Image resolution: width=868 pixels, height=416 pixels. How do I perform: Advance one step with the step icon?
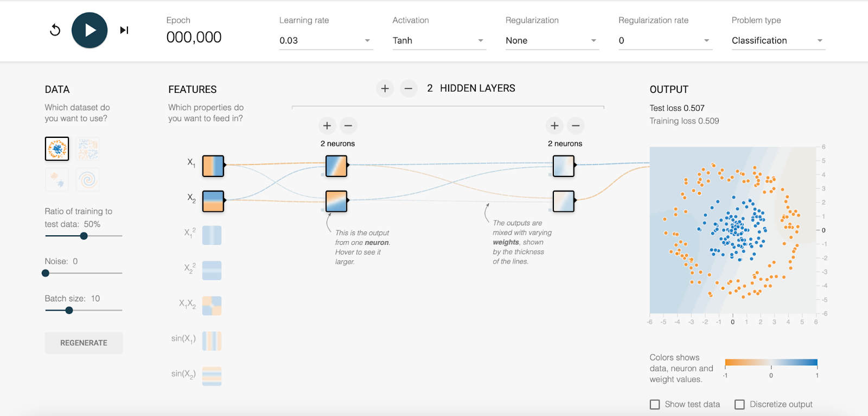124,30
